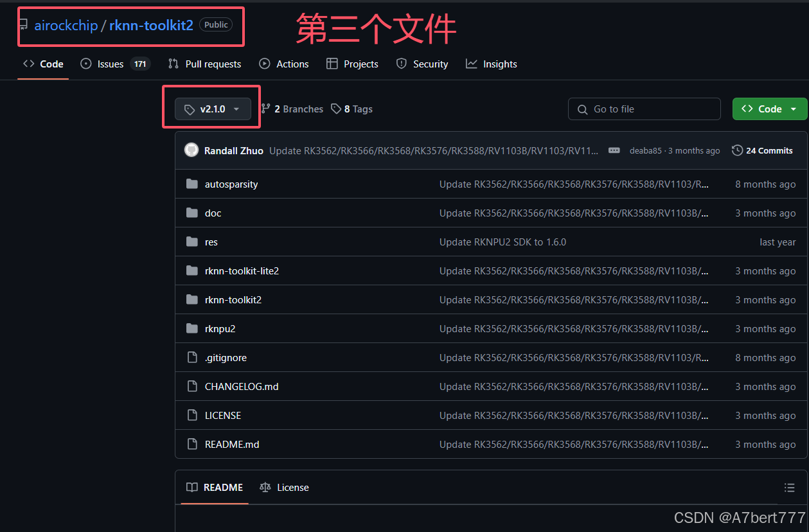Click the rknpu2 folder icon
The image size is (809, 532).
pyautogui.click(x=191, y=328)
